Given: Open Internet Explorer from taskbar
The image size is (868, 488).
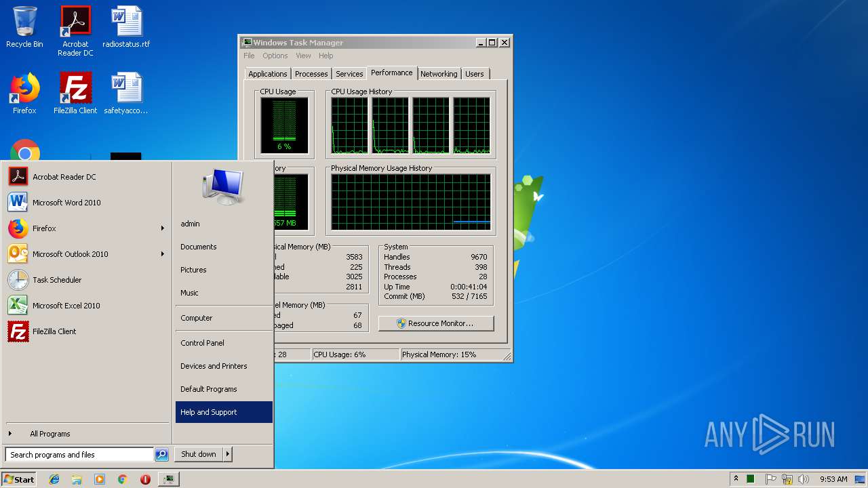Looking at the screenshot, I should pos(54,479).
